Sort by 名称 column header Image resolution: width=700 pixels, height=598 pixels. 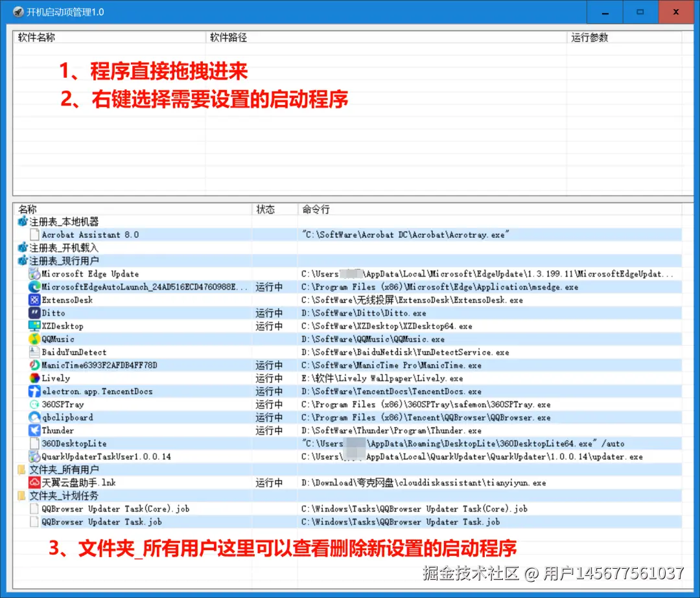pos(133,209)
